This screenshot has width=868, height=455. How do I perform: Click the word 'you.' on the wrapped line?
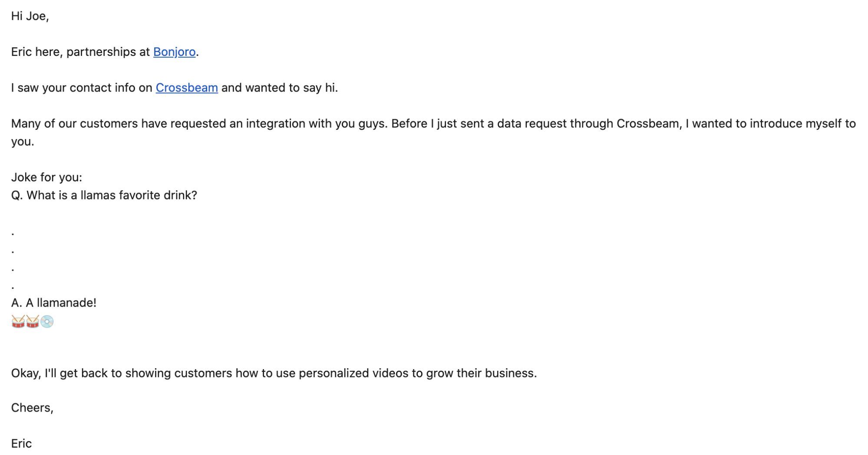click(x=23, y=142)
